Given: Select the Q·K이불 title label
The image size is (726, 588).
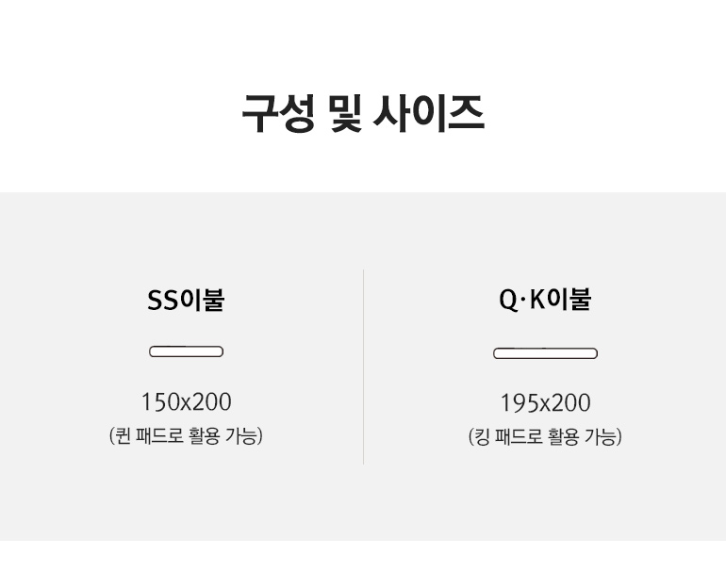Looking at the screenshot, I should click(545, 300).
